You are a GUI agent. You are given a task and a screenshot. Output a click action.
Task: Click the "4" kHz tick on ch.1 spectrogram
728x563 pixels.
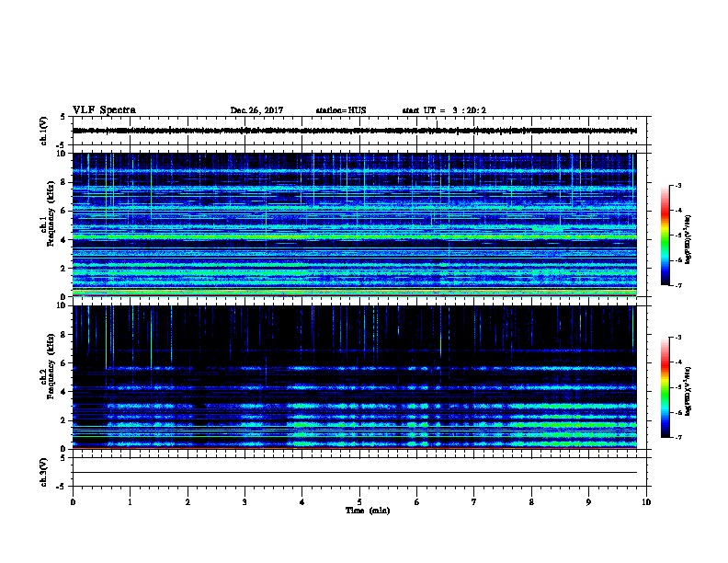click(x=63, y=240)
